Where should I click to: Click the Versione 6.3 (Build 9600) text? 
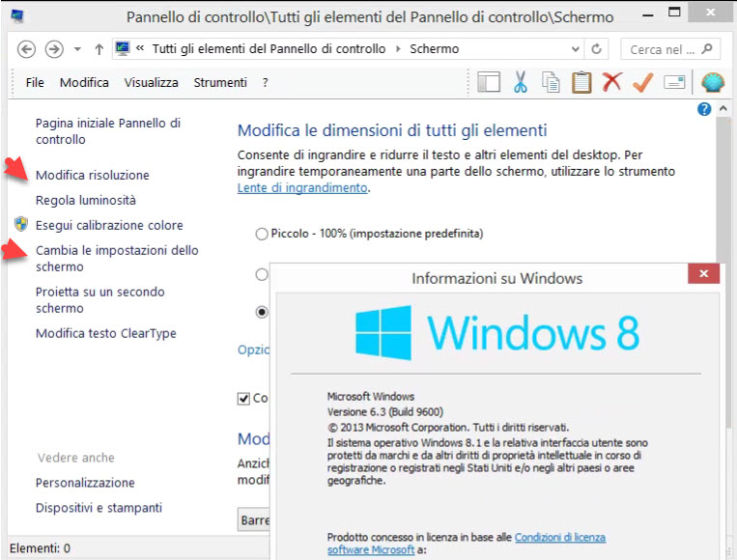point(385,412)
